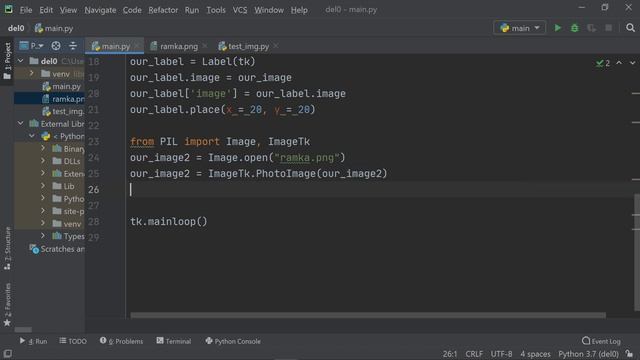Open Search Everywhere magnifier icon
The width and height of the screenshot is (640, 360).
[x=630, y=28]
